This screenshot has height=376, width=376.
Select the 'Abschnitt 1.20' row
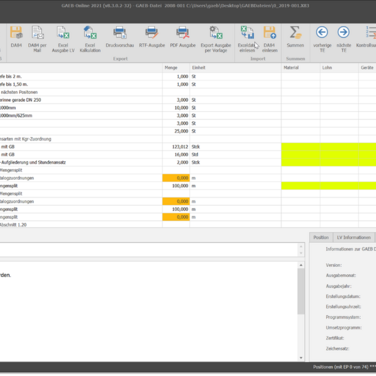point(188,225)
